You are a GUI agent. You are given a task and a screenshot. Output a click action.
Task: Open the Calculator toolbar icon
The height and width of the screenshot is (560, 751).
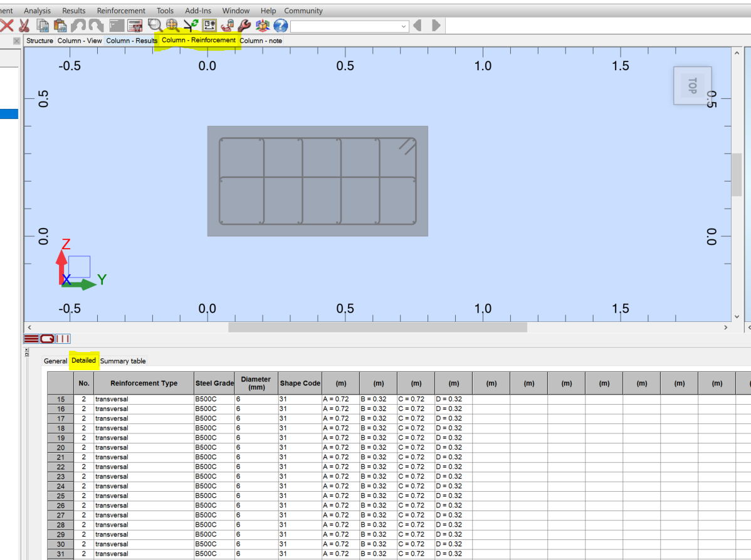pos(134,25)
